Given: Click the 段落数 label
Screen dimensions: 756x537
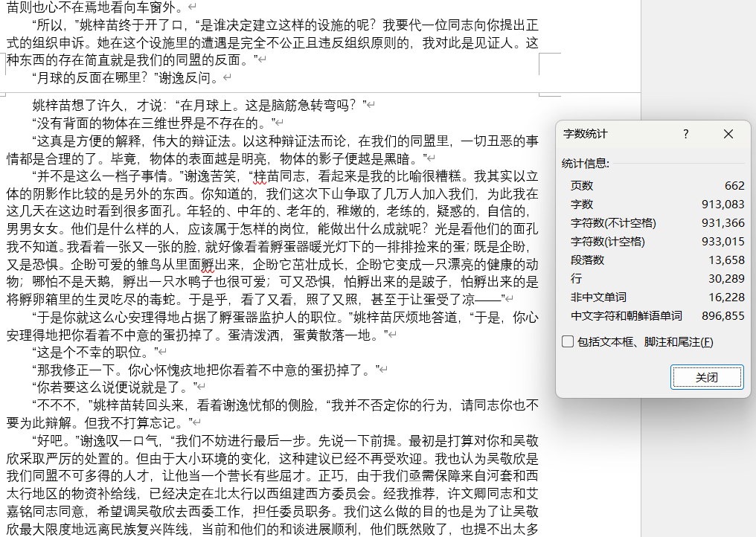Looking at the screenshot, I should 587,260.
